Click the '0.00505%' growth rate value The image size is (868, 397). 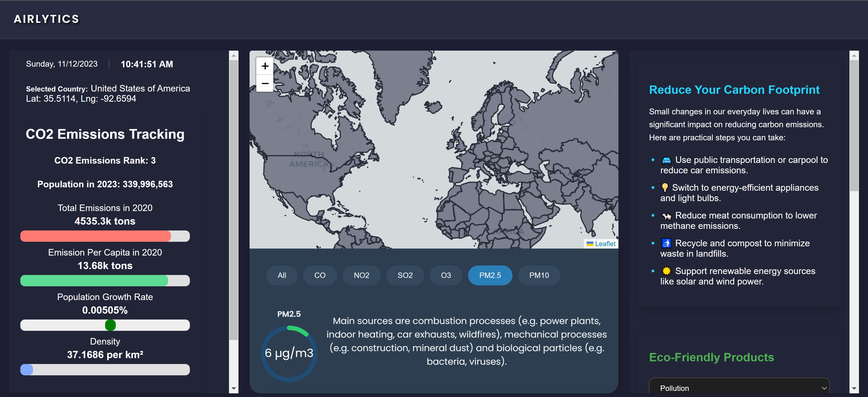coord(105,310)
